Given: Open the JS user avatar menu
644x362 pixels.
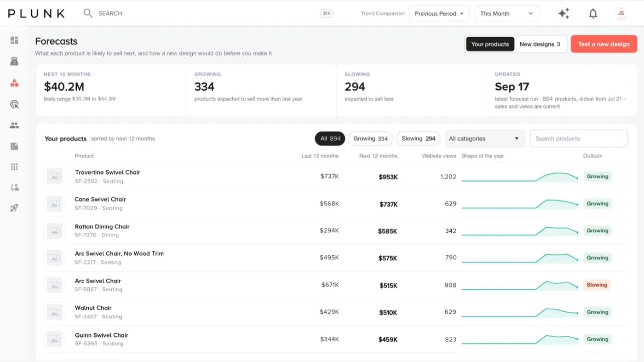Looking at the screenshot, I should click(621, 13).
